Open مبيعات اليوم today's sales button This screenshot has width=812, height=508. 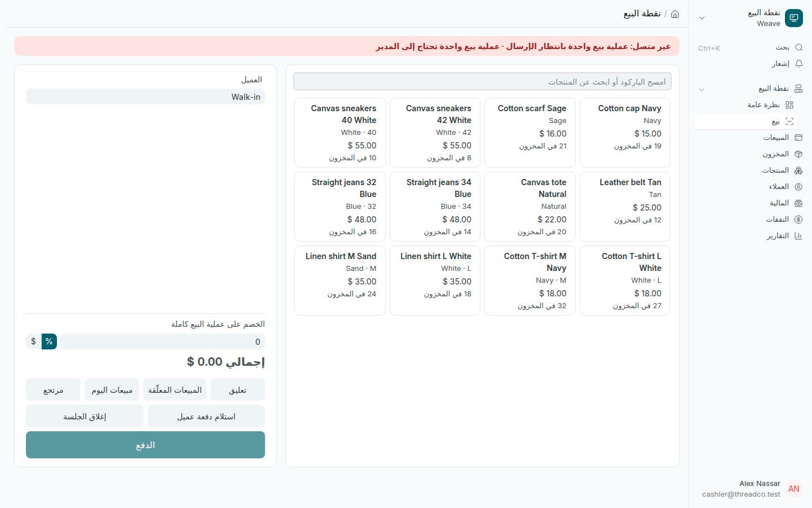tap(112, 389)
